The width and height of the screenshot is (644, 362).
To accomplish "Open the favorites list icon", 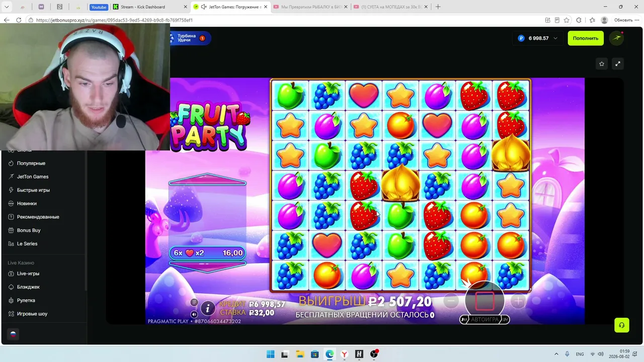I will coord(592,20).
